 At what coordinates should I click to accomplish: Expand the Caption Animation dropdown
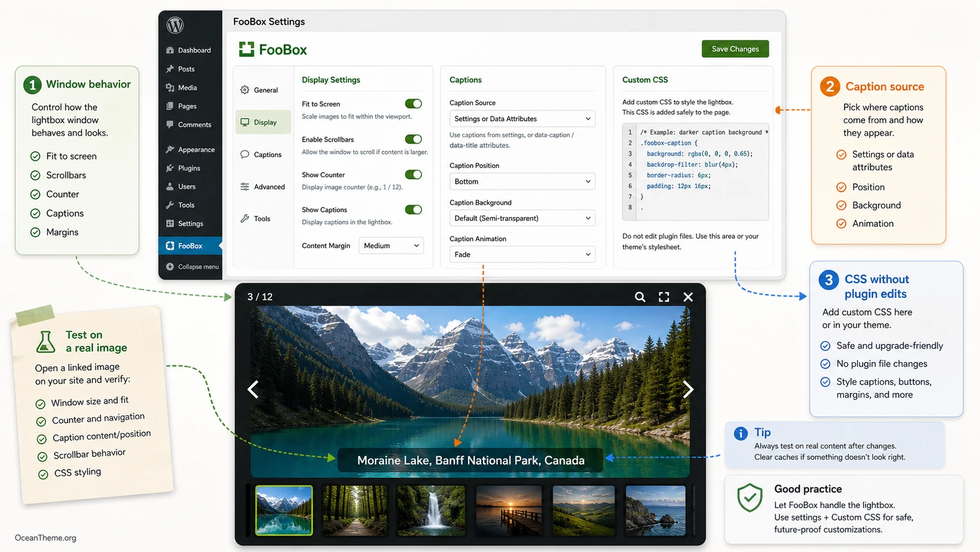point(522,255)
